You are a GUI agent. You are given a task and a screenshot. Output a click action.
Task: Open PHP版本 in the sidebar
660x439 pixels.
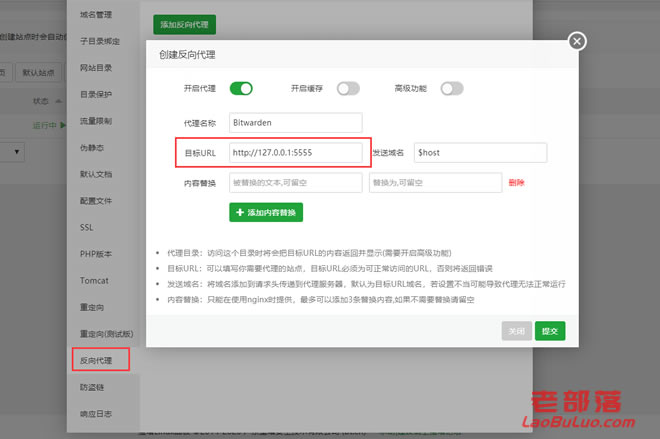(96, 254)
